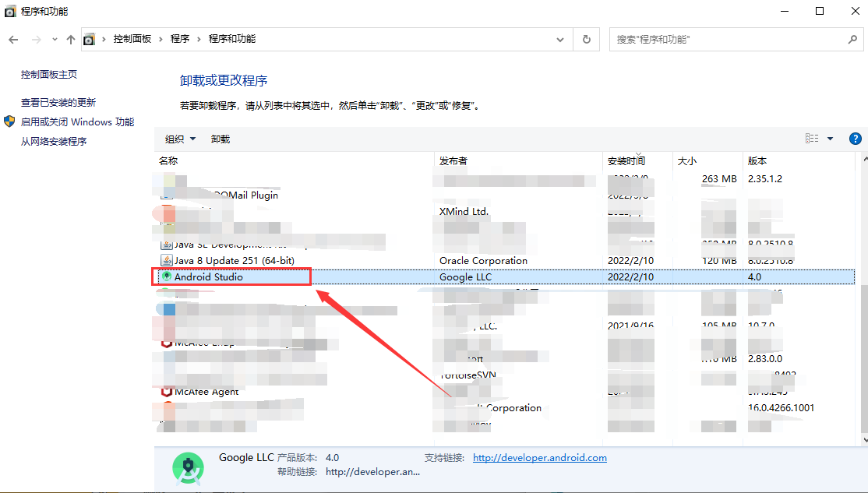The image size is (868, 493).
Task: Expand the view options dropdown arrow
Action: [x=830, y=139]
